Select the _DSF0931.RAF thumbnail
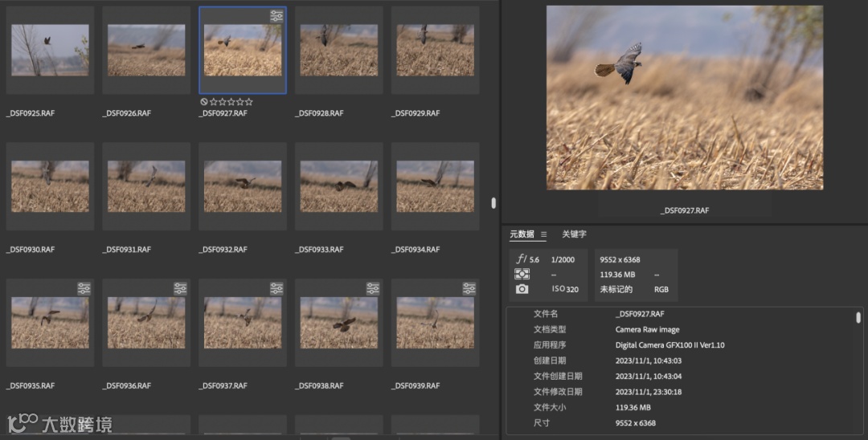 pyautogui.click(x=146, y=186)
